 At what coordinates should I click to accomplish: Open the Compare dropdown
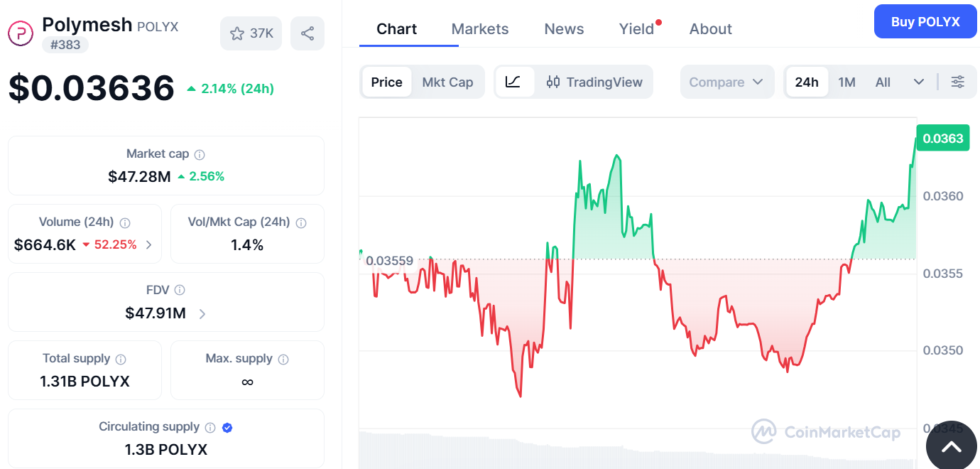[x=727, y=82]
